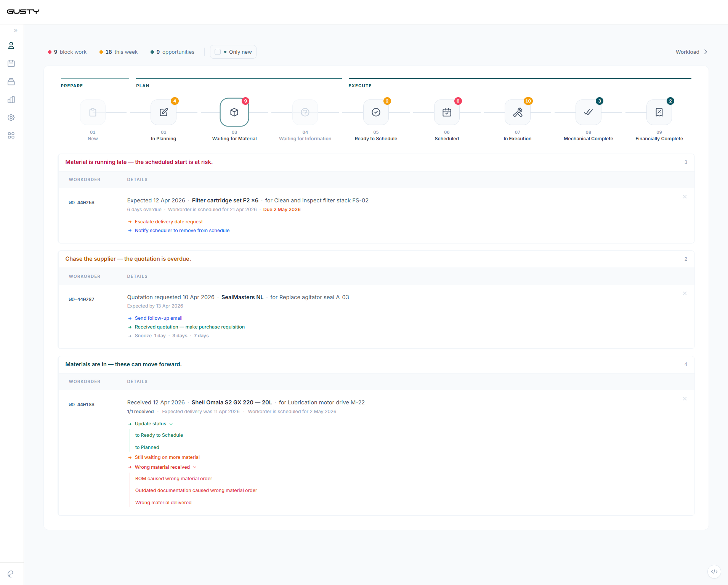Open the code embed floating button

point(714,572)
